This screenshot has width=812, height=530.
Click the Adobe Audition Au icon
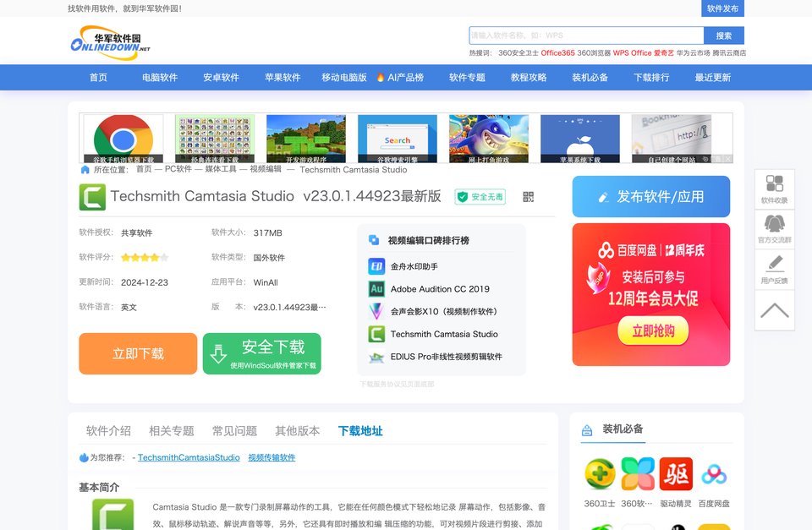[x=376, y=289]
